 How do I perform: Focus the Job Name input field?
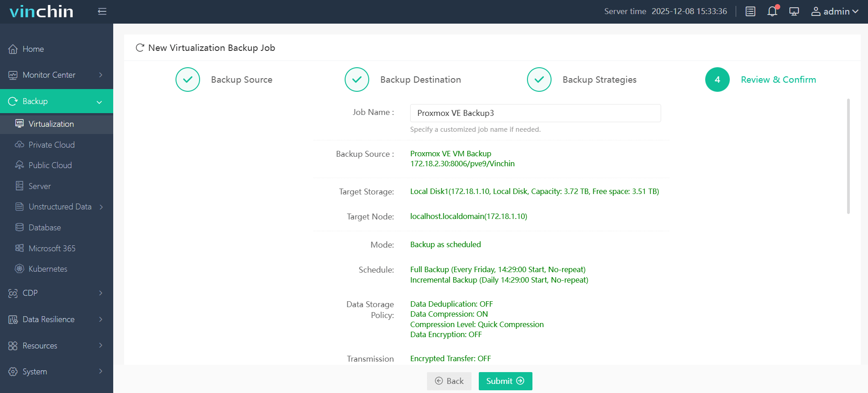[x=535, y=113]
